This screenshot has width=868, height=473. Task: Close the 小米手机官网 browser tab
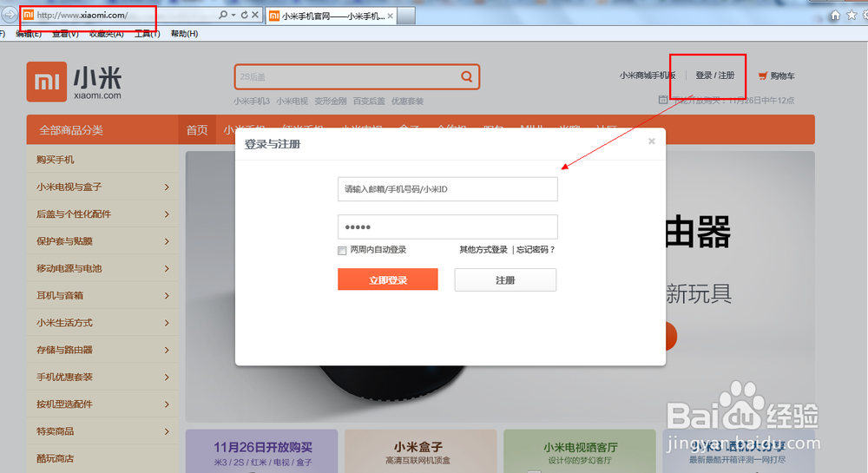[391, 16]
